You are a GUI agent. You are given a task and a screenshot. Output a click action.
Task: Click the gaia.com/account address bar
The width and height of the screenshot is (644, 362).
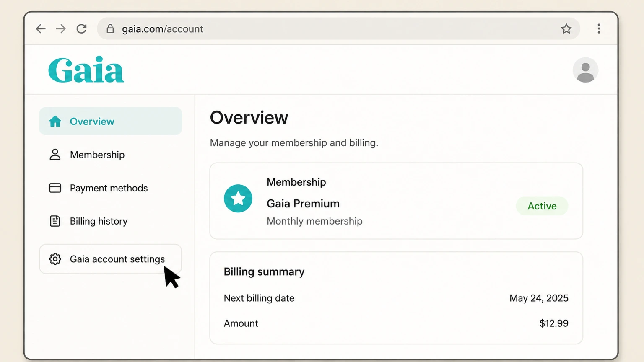point(338,28)
